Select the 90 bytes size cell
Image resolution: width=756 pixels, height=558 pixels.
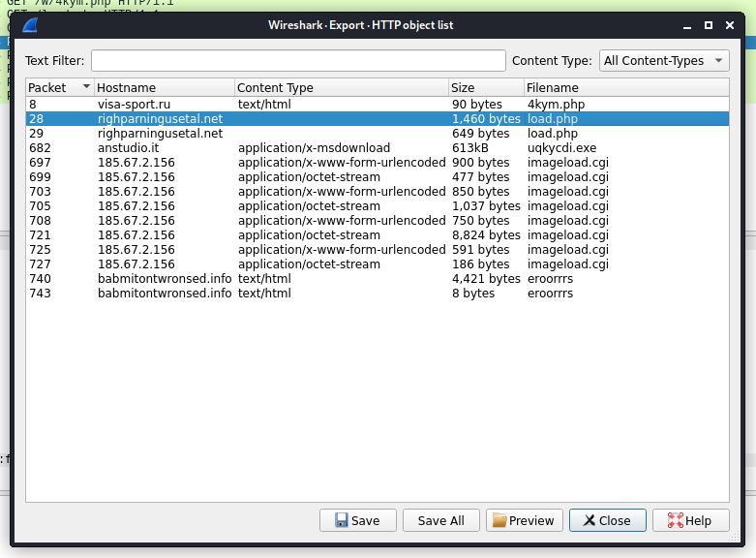point(477,105)
